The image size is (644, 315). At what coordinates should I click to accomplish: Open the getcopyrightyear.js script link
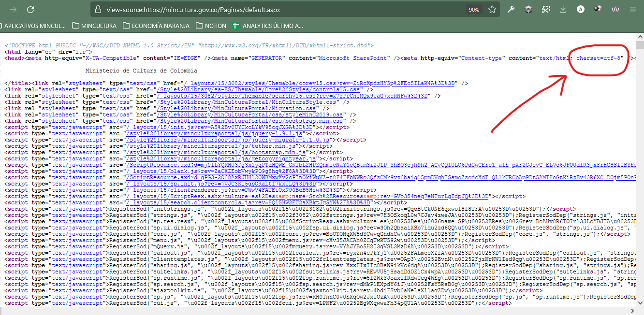[x=221, y=158]
